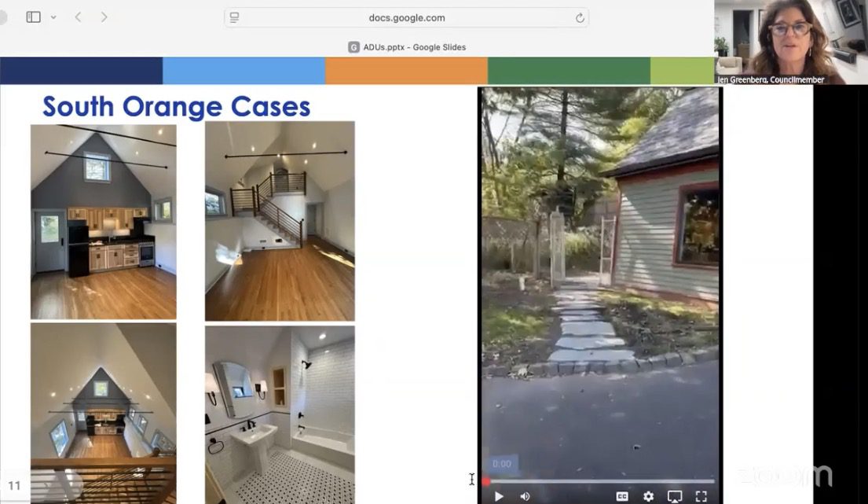The height and width of the screenshot is (504, 868).
Task: Open video settings gear
Action: tap(648, 496)
